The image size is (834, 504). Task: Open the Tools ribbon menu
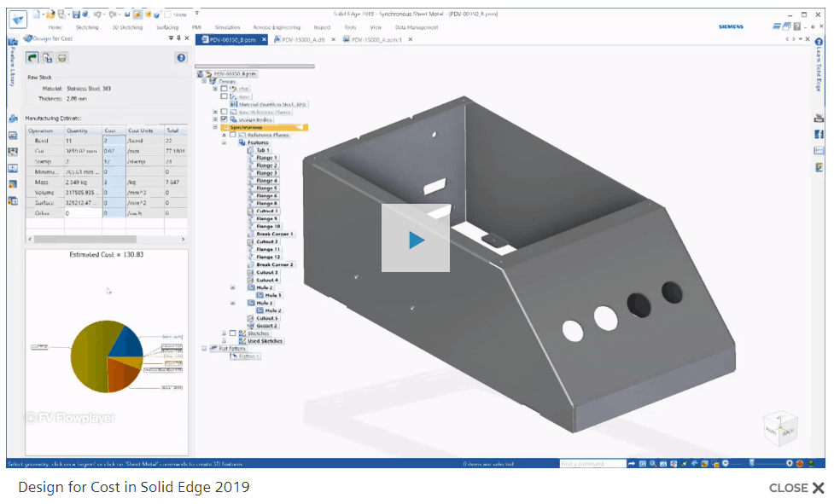pyautogui.click(x=350, y=26)
